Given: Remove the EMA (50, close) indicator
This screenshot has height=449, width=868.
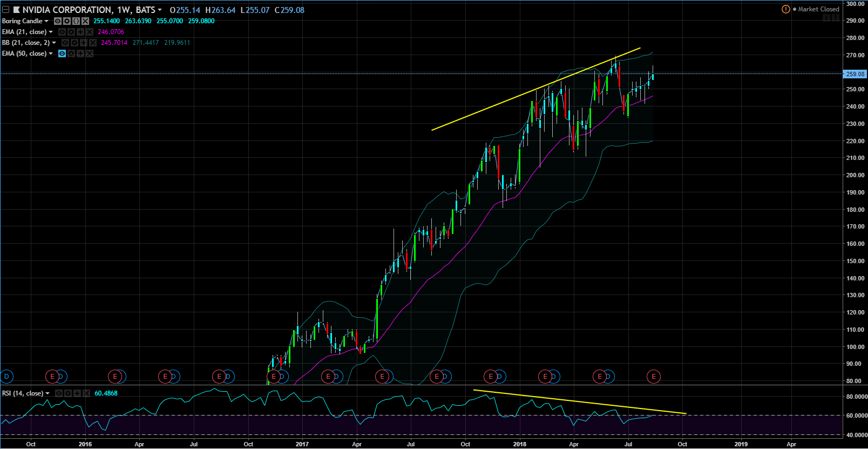Looking at the screenshot, I should coord(90,53).
